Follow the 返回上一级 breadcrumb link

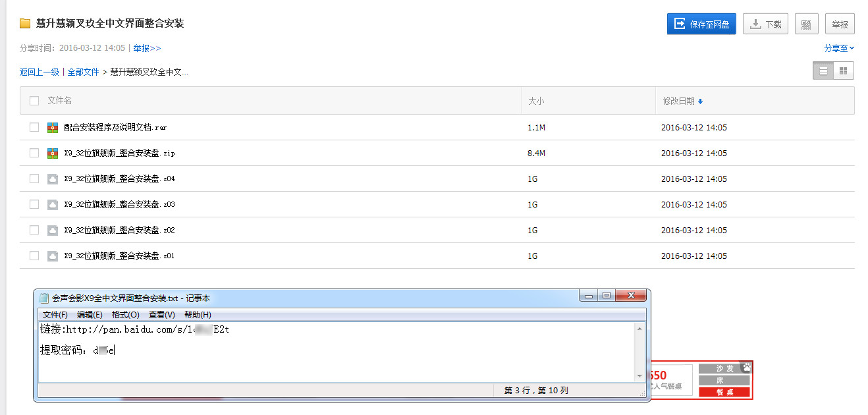pyautogui.click(x=40, y=72)
